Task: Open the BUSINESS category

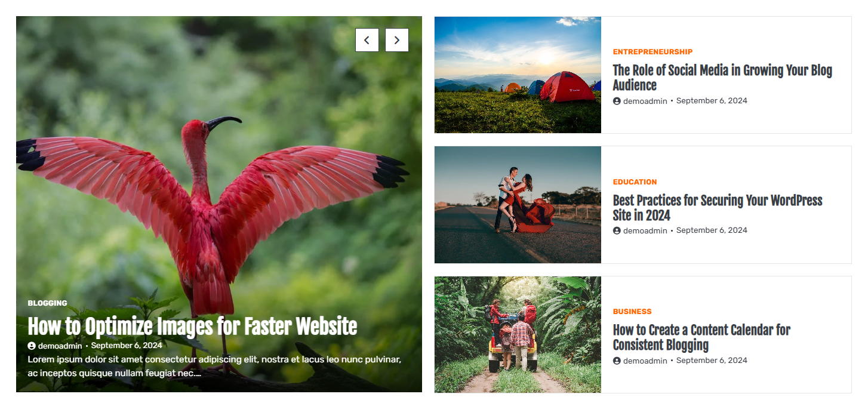Action: pyautogui.click(x=632, y=312)
